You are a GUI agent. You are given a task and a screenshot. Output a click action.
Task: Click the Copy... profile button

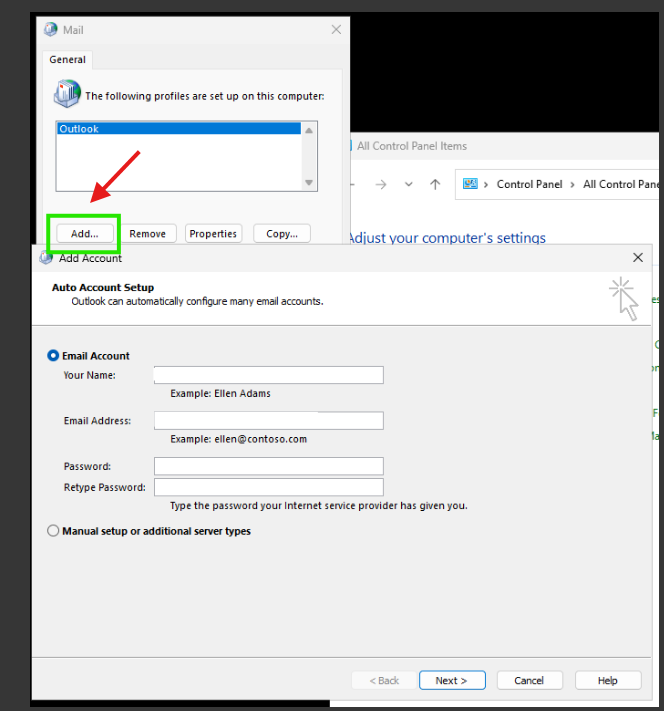pyautogui.click(x=282, y=234)
